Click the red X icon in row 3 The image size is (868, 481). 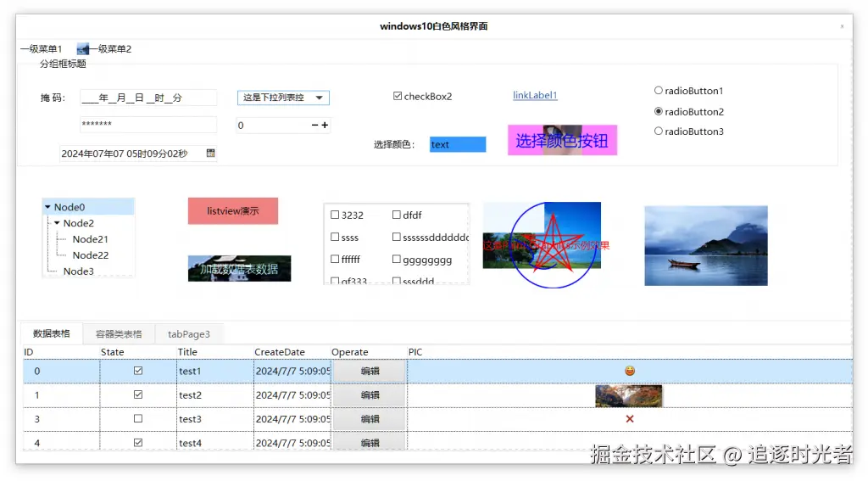click(630, 419)
